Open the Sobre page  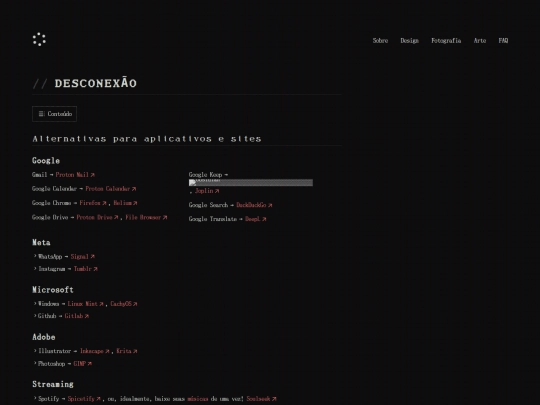coord(380,41)
